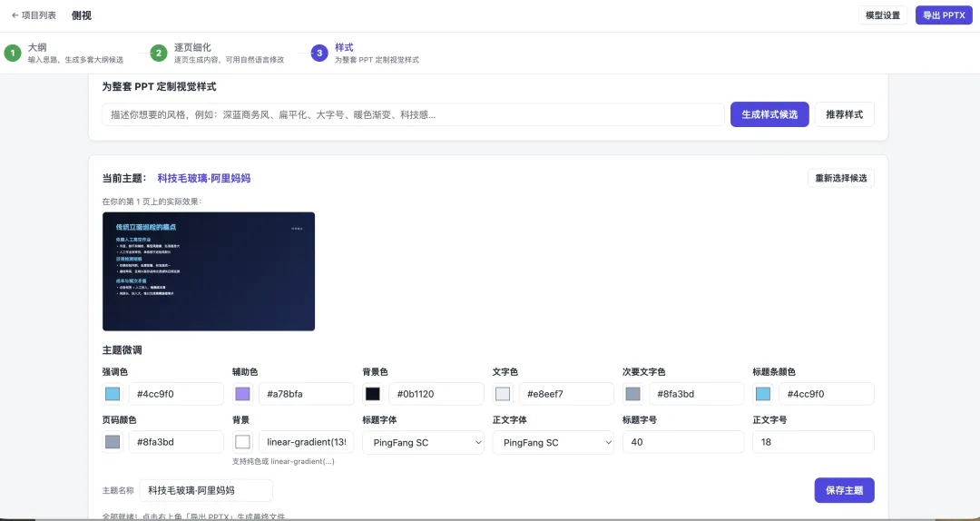This screenshot has width=980, height=521.
Task: Edit 强调色 hex value field
Action: [x=176, y=394]
